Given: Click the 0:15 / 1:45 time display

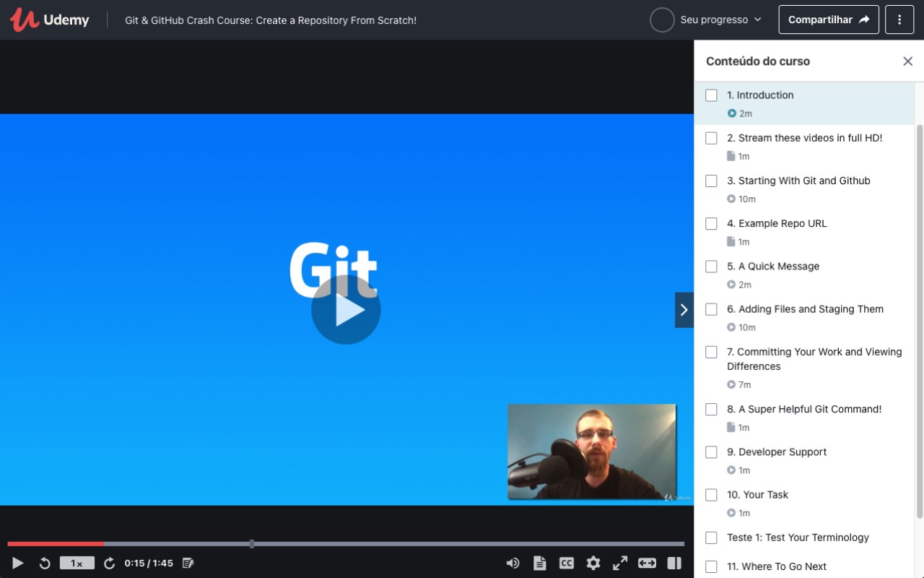Looking at the screenshot, I should pyautogui.click(x=149, y=563).
